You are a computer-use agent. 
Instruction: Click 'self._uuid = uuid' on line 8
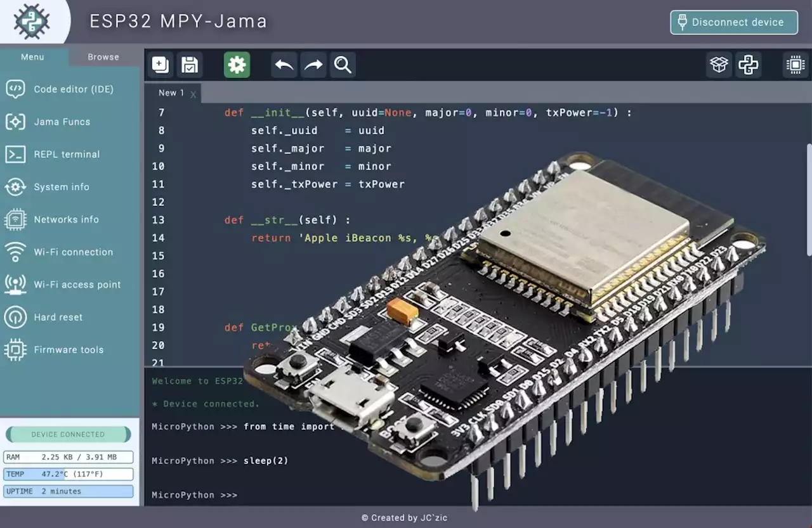pyautogui.click(x=318, y=130)
